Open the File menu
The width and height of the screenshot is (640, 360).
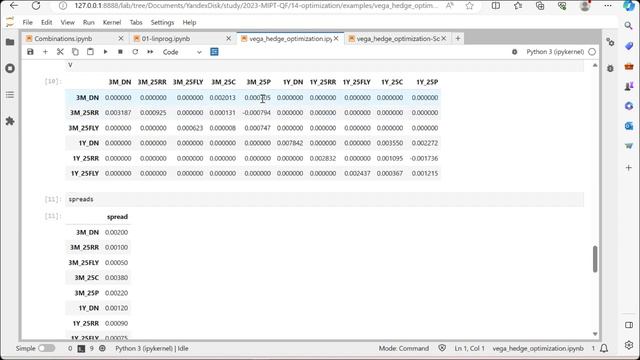pos(28,22)
